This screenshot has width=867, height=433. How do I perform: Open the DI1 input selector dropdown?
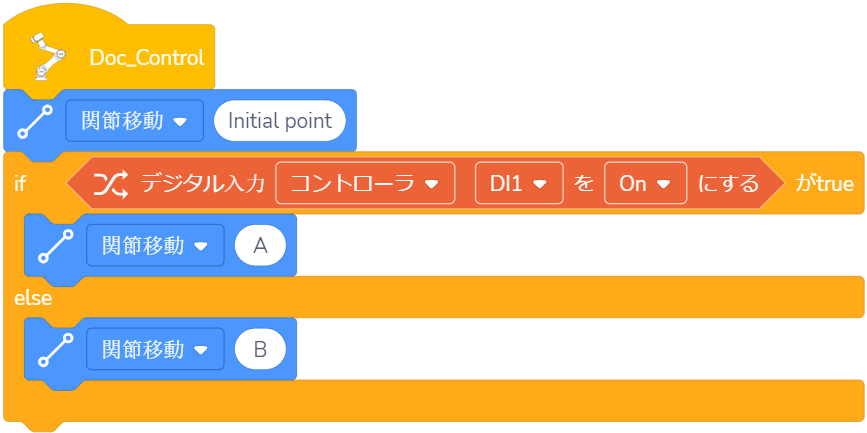(519, 184)
